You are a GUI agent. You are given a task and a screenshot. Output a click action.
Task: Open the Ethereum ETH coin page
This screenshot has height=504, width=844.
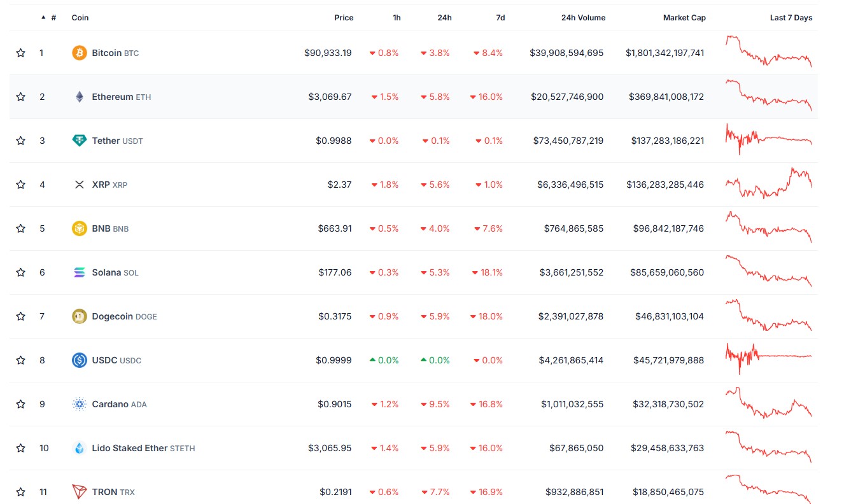[122, 97]
